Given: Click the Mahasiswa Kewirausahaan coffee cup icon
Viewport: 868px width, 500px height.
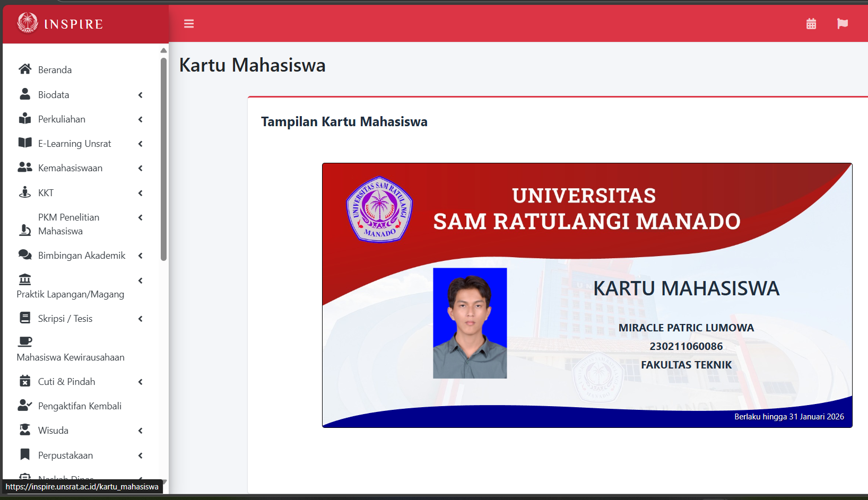Looking at the screenshot, I should tap(25, 341).
